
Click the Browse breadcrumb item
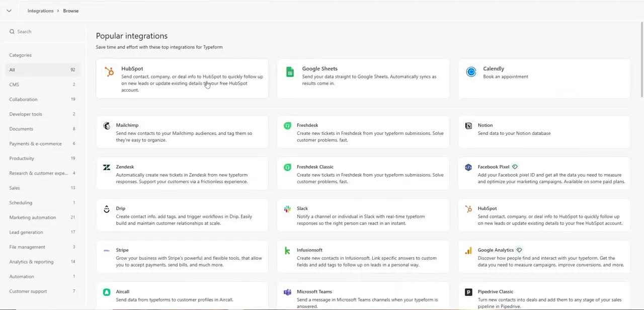(71, 11)
